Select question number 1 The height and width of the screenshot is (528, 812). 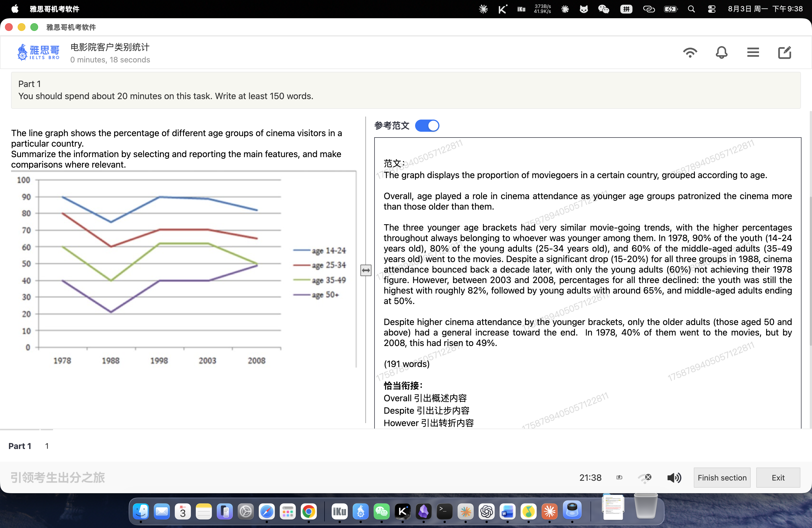(47, 446)
